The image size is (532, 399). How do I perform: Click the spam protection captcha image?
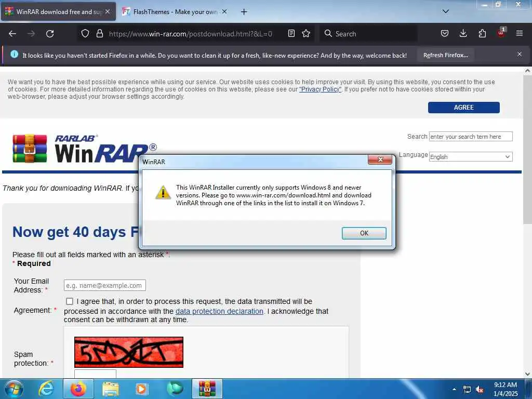(129, 352)
